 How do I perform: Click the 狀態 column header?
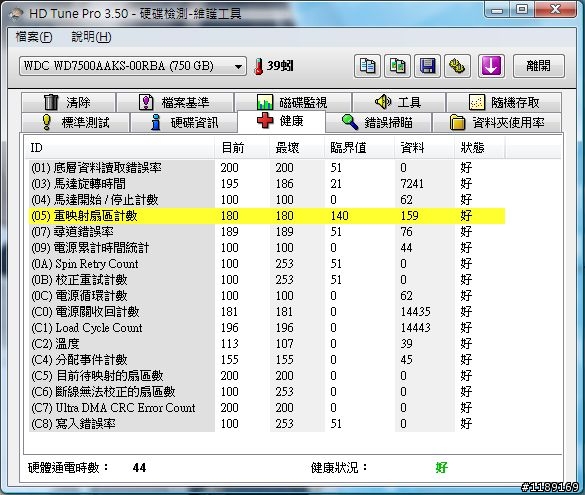pos(480,148)
